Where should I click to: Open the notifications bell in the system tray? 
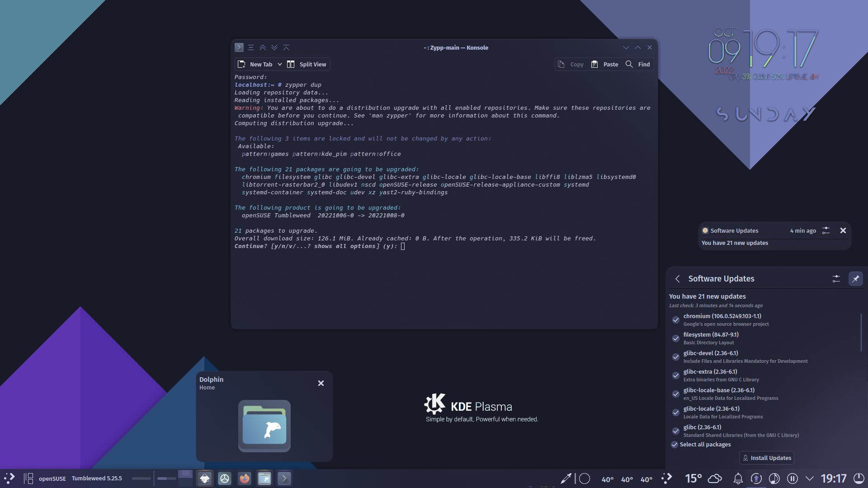coord(738,479)
